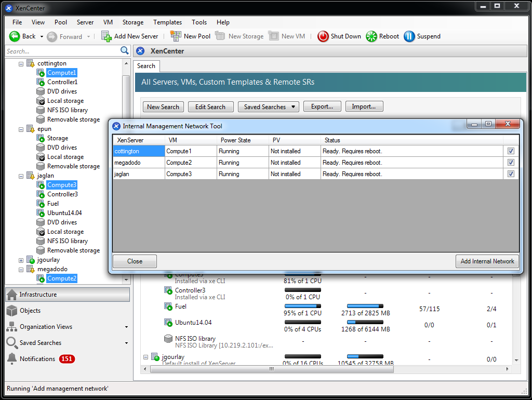The image size is (532, 400).
Task: Select Ubuntu14.04 VM icon in tree
Action: (x=41, y=212)
